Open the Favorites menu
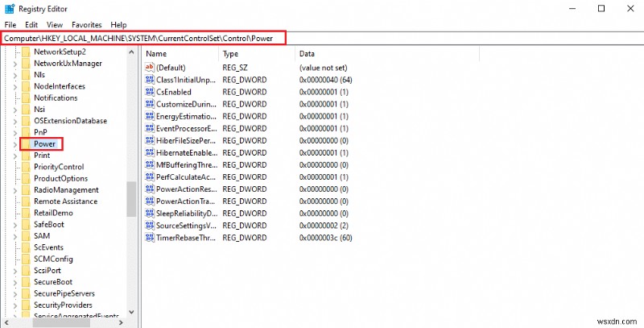This screenshot has width=644, height=328. pos(85,25)
